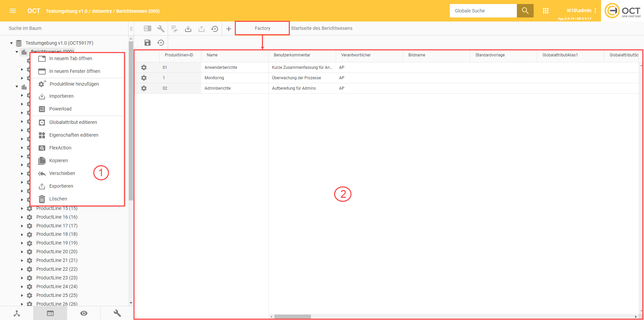Click the Startseite des Berichtwesens link
644x320 pixels.
coord(322,28)
